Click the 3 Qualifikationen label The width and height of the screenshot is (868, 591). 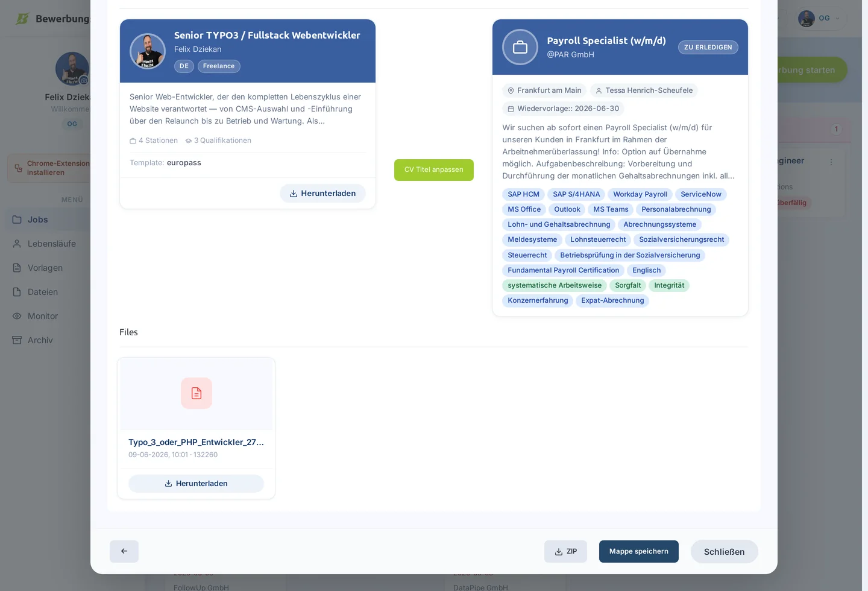tap(218, 141)
